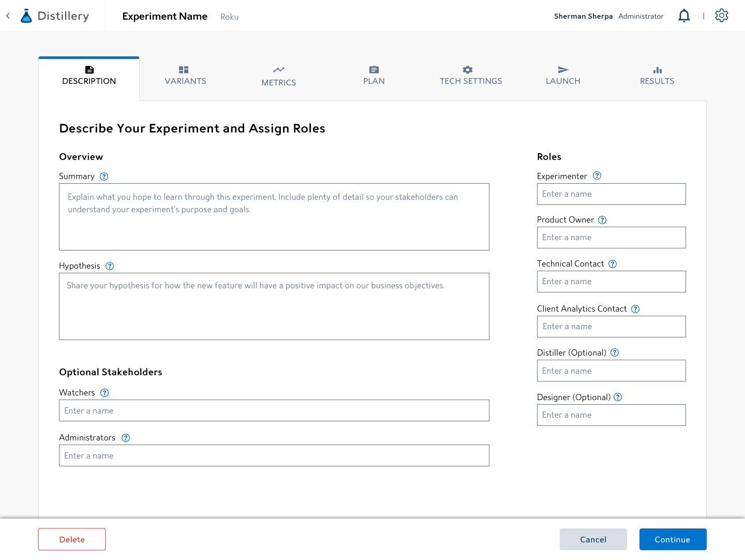Click the Administrator role label in header

click(x=640, y=16)
